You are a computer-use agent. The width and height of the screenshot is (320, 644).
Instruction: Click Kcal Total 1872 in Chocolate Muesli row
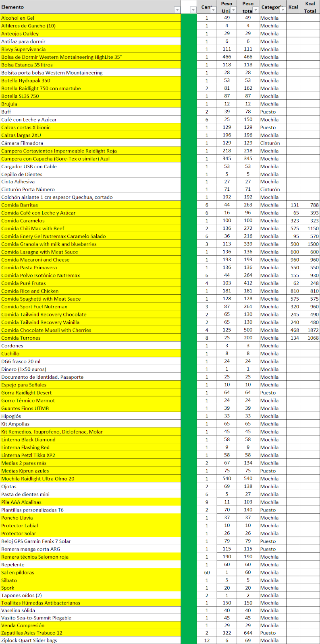[x=310, y=330]
